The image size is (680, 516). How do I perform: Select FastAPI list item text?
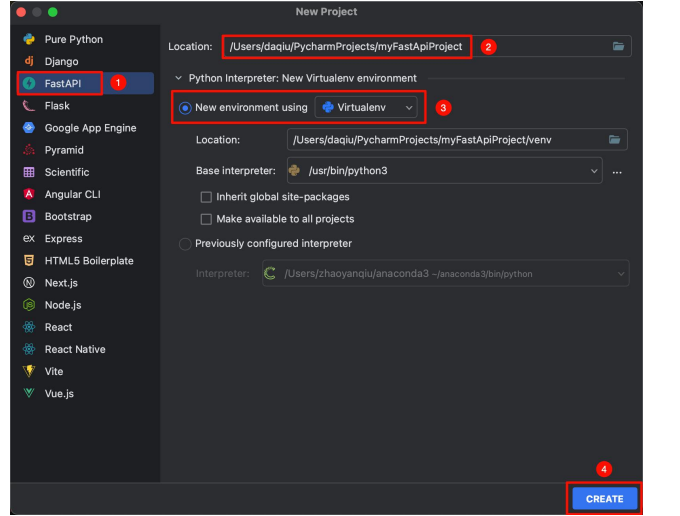pyautogui.click(x=63, y=83)
